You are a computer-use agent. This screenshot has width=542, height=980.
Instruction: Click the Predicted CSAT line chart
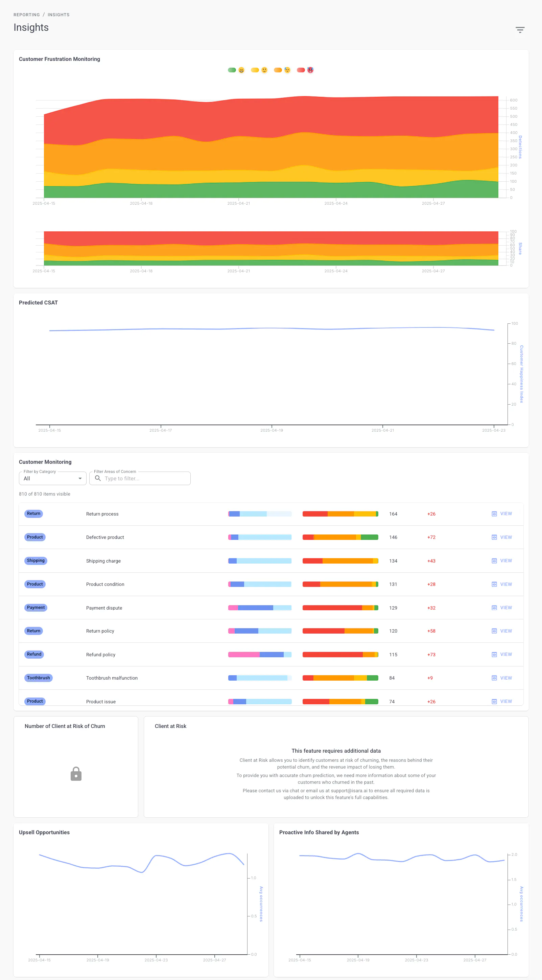272,374
